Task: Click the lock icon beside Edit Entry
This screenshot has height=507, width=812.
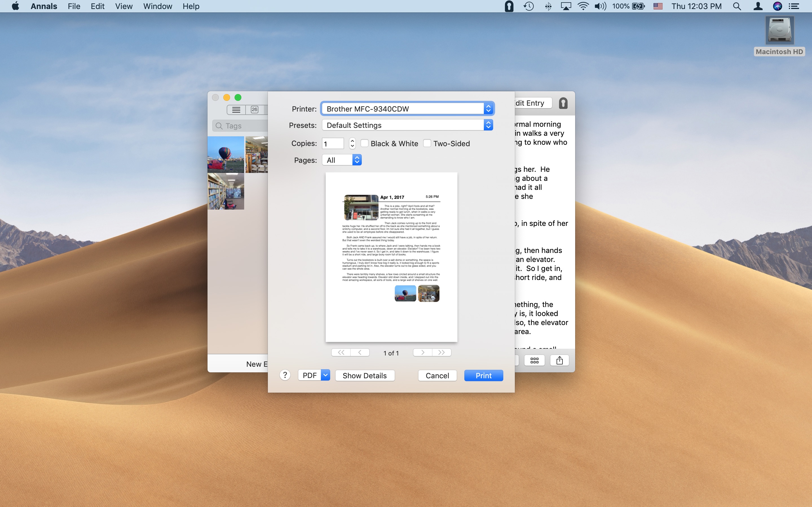Action: tap(563, 103)
